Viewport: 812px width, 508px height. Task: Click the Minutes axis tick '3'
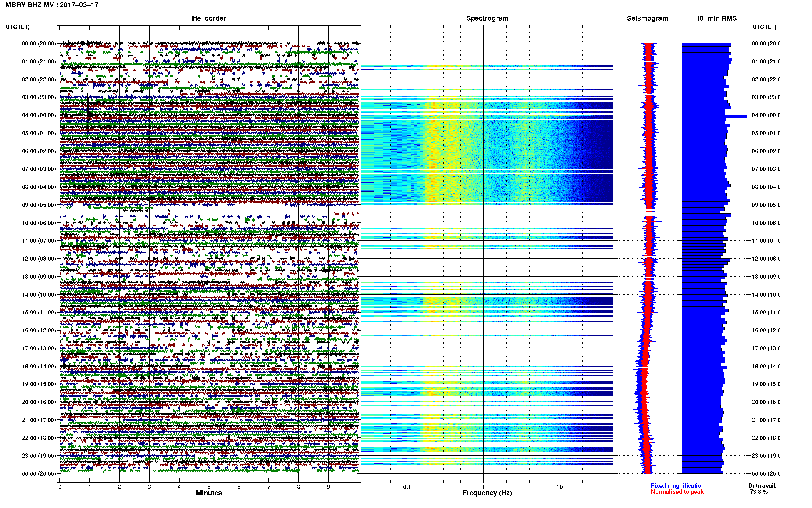coord(149,487)
